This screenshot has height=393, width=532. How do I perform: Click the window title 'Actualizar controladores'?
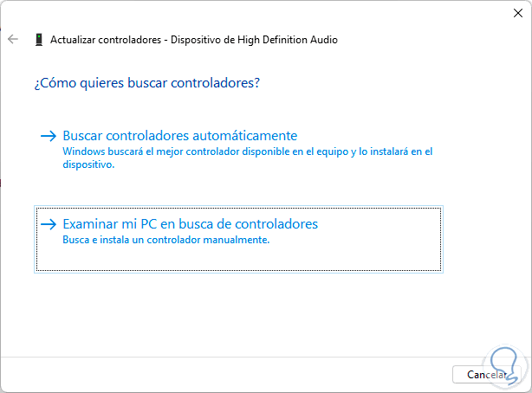(x=104, y=39)
